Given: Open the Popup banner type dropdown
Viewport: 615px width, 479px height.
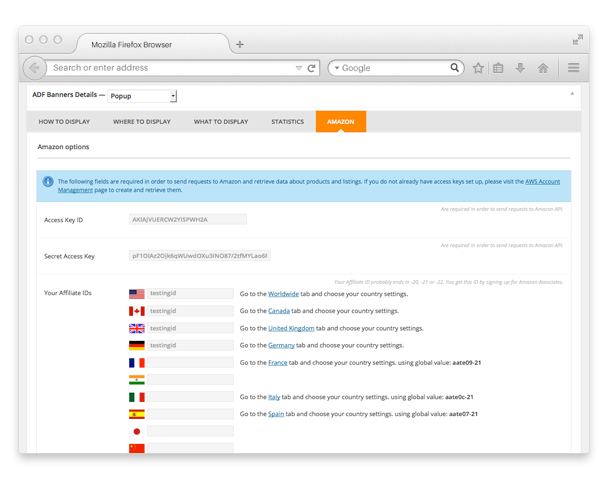Looking at the screenshot, I should tap(142, 96).
